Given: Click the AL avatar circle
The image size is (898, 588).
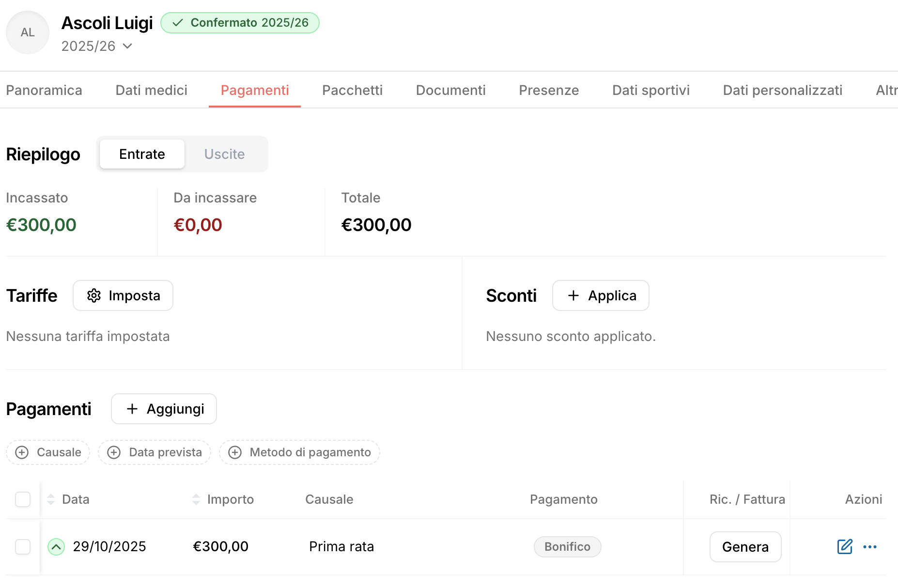Looking at the screenshot, I should (x=28, y=32).
